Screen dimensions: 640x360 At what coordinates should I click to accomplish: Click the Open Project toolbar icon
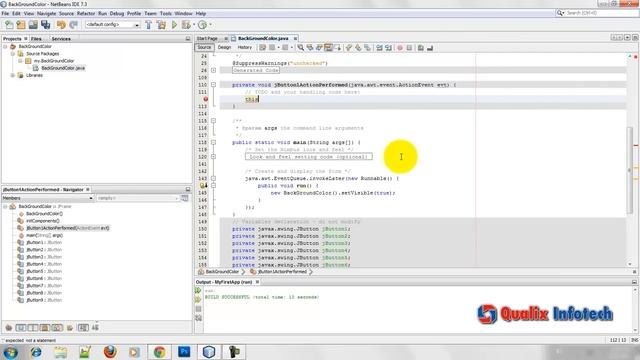(33, 25)
